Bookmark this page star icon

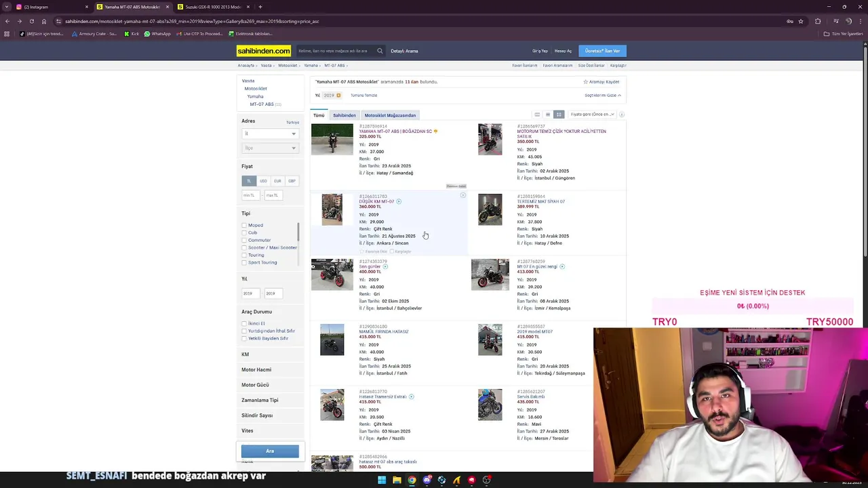pyautogui.click(x=801, y=21)
